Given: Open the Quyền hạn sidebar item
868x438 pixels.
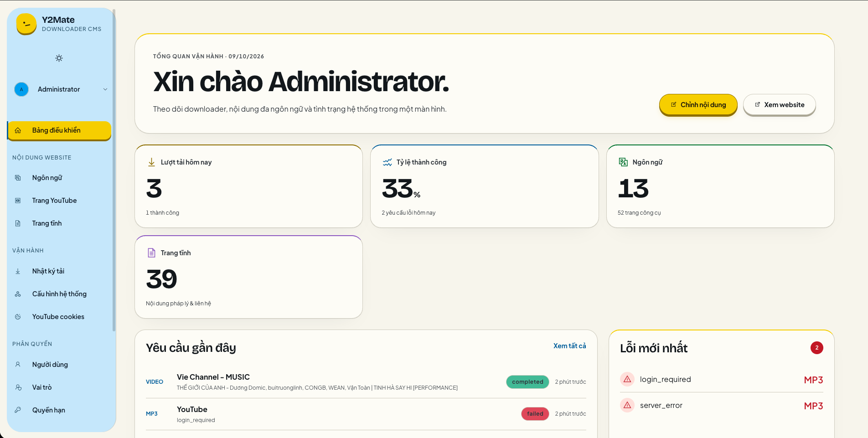Looking at the screenshot, I should (x=59, y=410).
